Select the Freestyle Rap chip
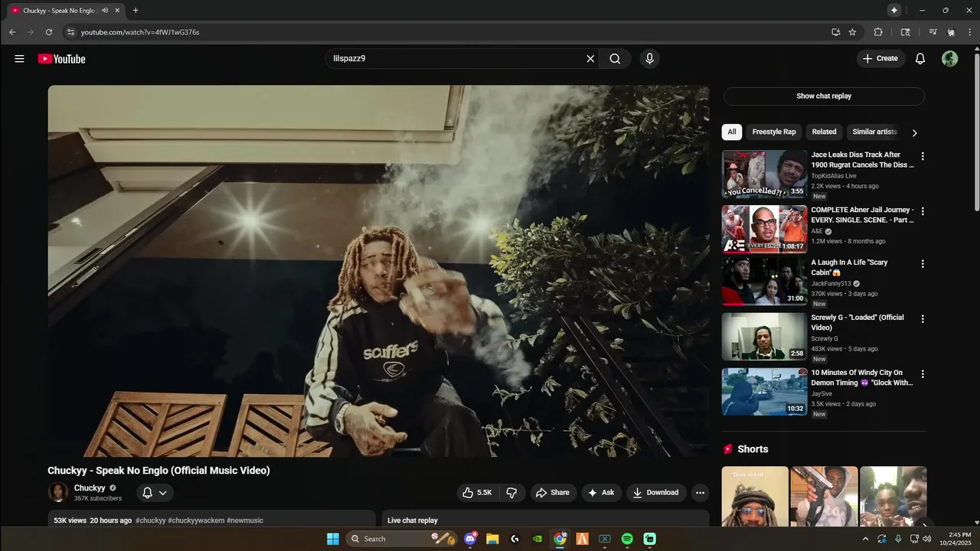 [x=774, y=132]
